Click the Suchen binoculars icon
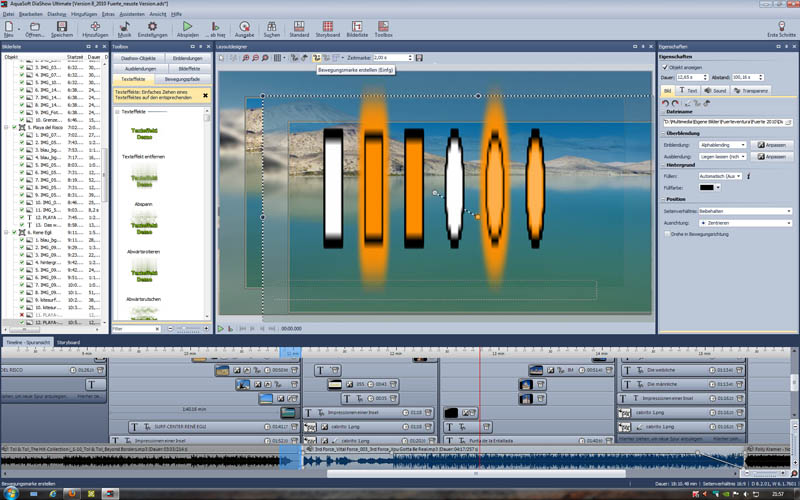Image resolution: width=800 pixels, height=500 pixels. 271,26
